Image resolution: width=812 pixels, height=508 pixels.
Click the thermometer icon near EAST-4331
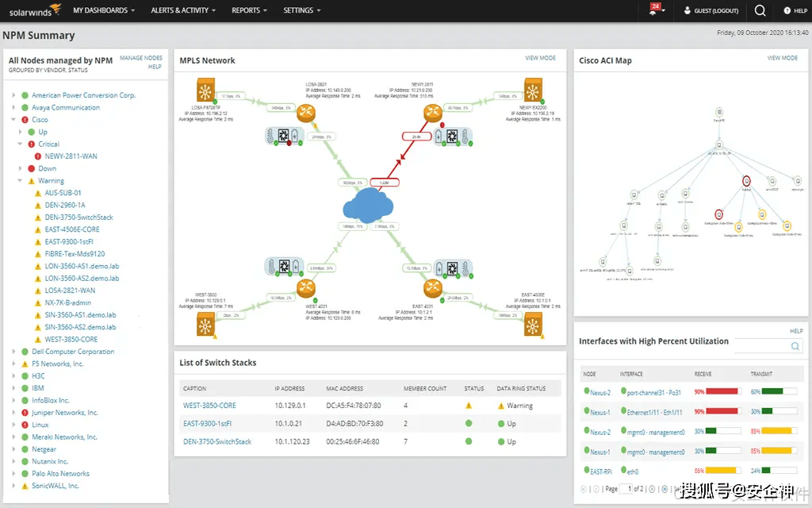[x=465, y=268]
